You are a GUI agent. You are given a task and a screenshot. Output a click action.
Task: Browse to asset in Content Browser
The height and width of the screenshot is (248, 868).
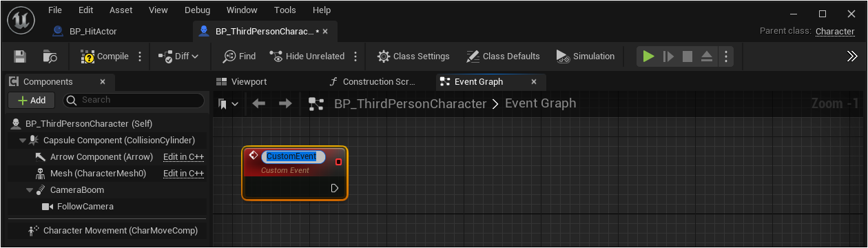tap(50, 56)
